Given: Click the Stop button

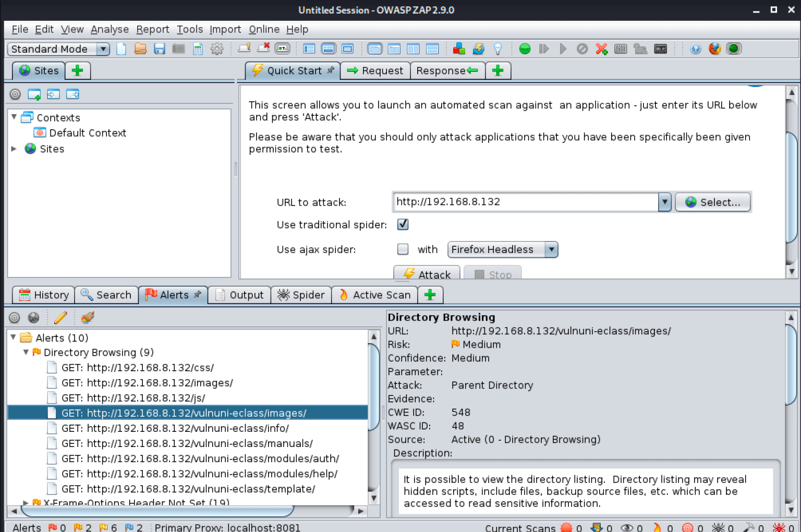Looking at the screenshot, I should [x=492, y=274].
